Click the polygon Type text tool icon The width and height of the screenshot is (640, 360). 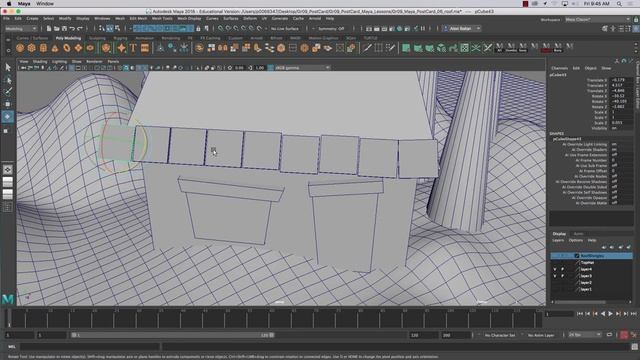tap(133, 48)
